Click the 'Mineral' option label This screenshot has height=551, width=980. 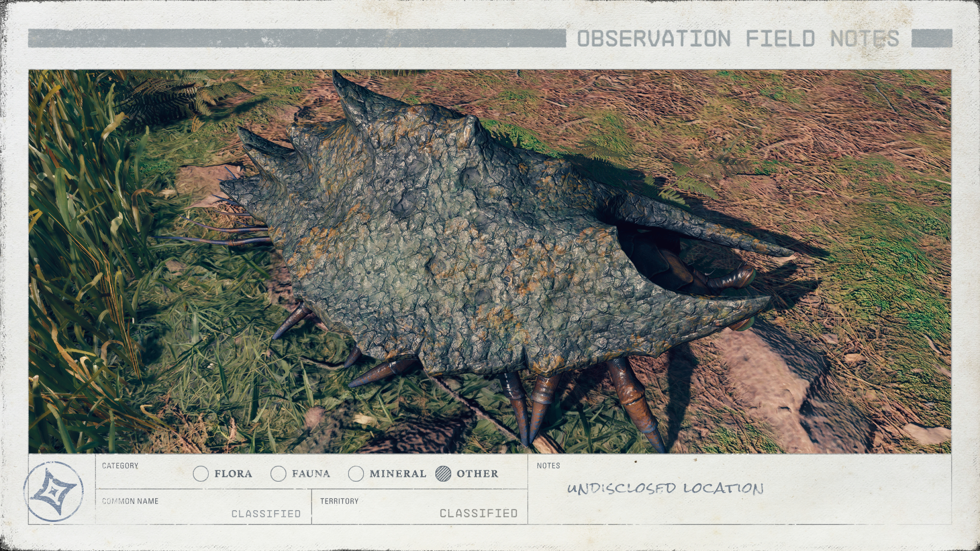pyautogui.click(x=398, y=474)
